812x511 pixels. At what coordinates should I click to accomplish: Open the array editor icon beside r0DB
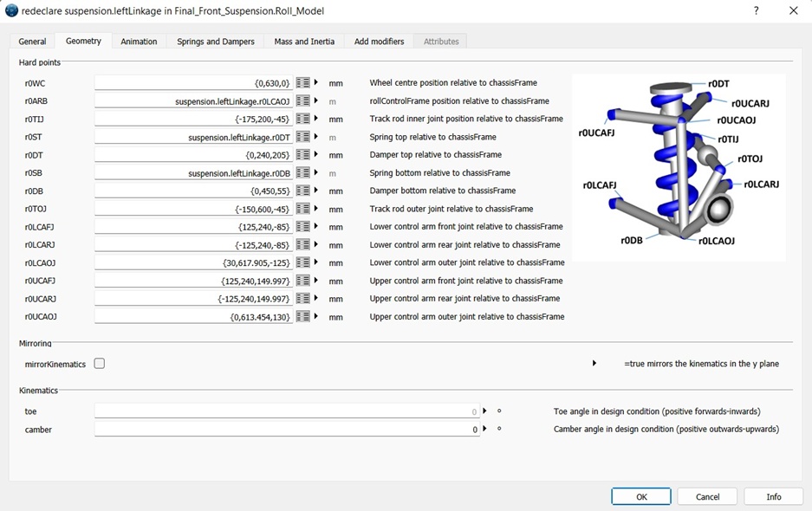[302, 191]
